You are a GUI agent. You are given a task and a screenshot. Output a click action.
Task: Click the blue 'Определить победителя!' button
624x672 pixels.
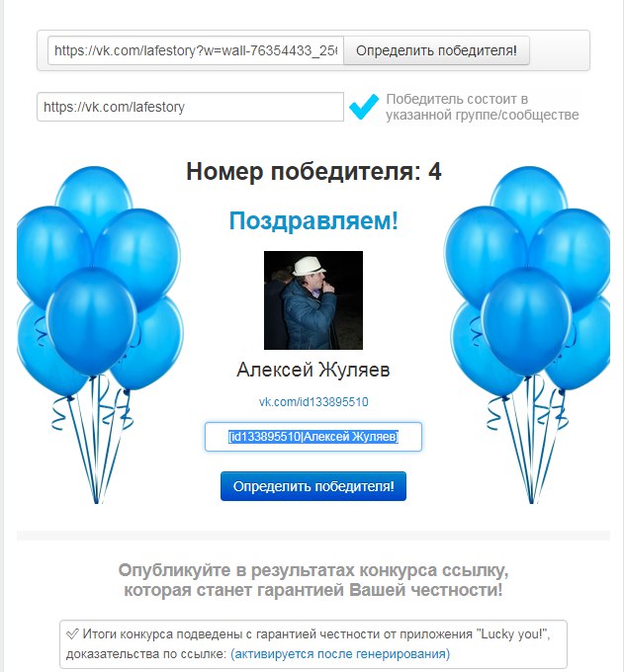(313, 486)
